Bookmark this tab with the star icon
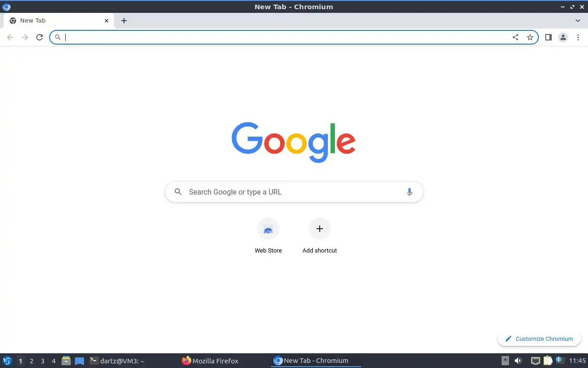Viewport: 588px width, 368px height. point(530,37)
